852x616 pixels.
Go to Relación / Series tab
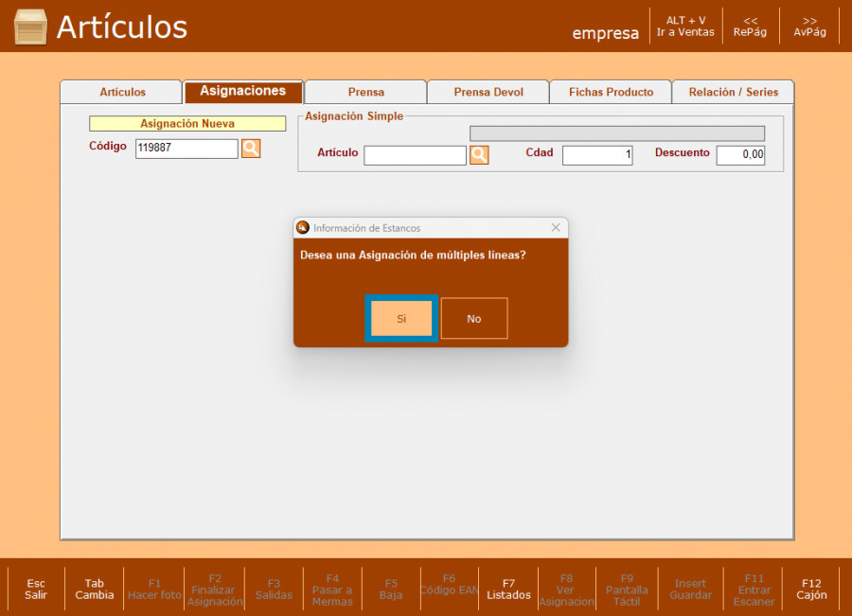coord(733,93)
